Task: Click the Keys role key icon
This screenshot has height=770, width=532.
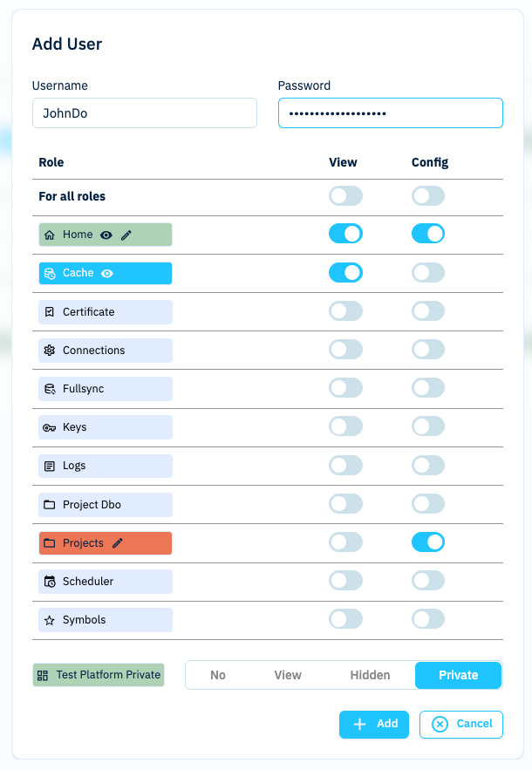Action: coord(50,427)
